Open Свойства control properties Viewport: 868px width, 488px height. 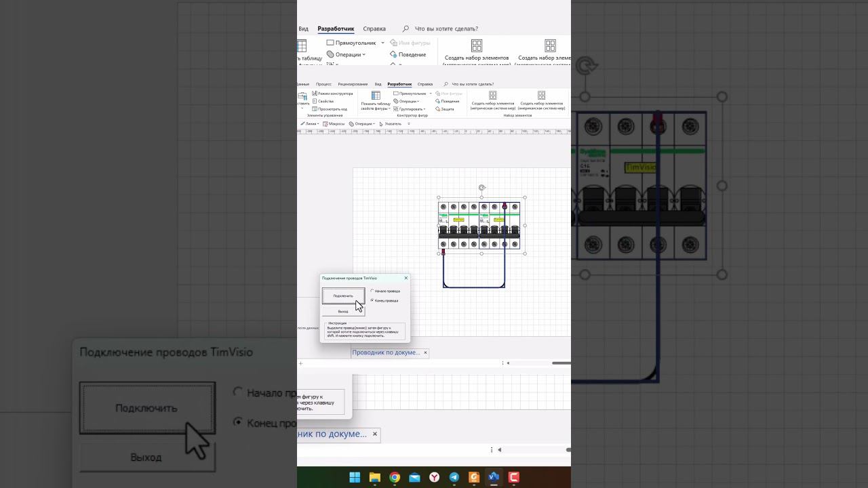pyautogui.click(x=323, y=101)
